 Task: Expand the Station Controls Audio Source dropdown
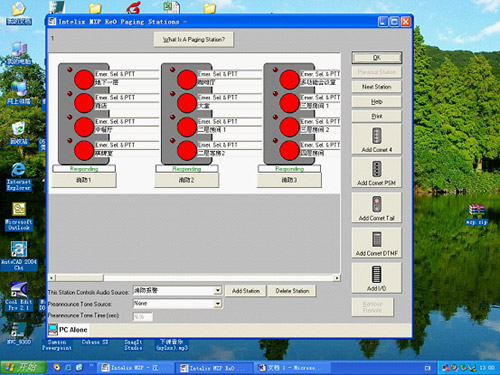tap(218, 290)
